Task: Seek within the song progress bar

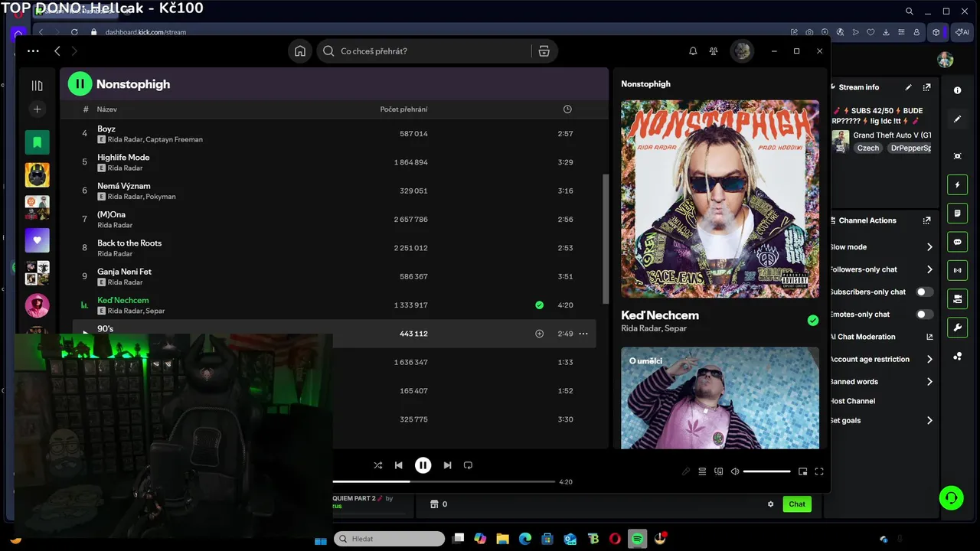Action: pos(443,481)
